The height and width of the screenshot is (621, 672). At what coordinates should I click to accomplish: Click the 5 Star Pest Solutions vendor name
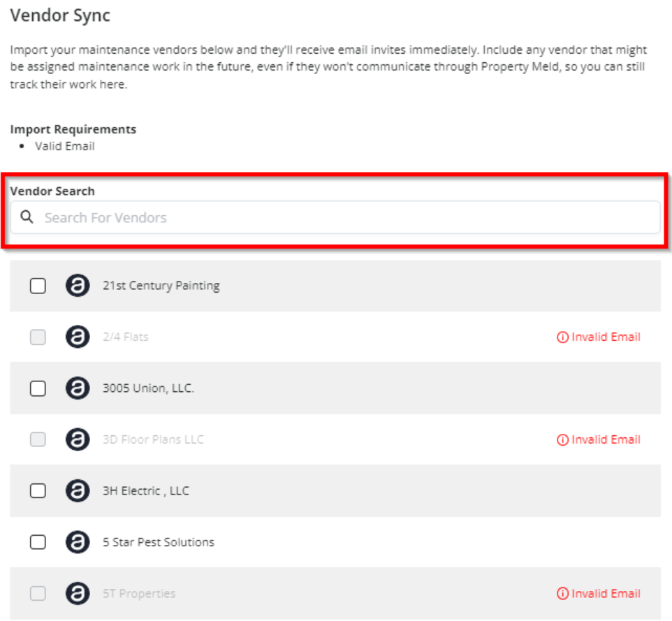158,542
